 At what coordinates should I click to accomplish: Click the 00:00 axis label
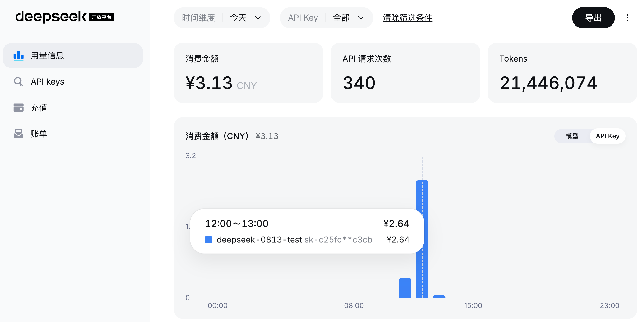217,305
